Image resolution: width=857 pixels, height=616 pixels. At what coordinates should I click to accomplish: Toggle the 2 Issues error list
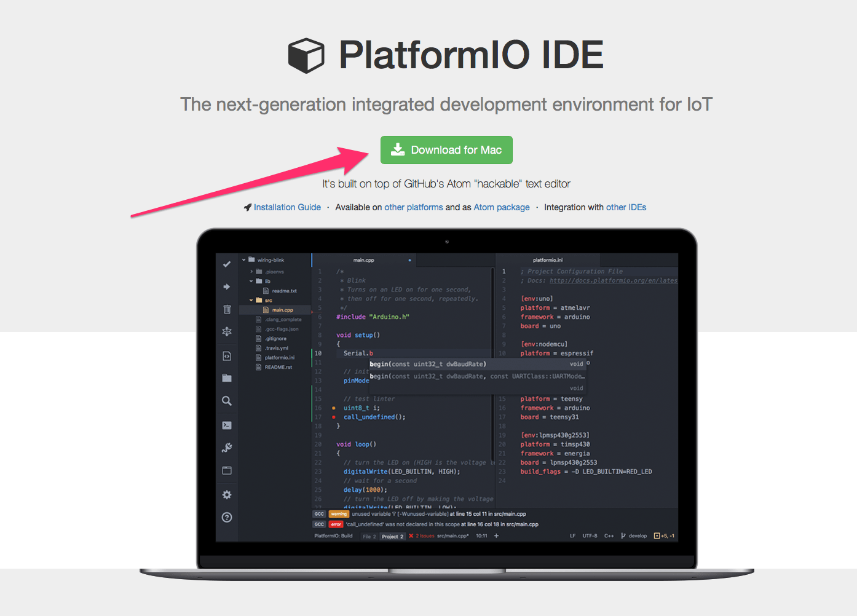421,535
